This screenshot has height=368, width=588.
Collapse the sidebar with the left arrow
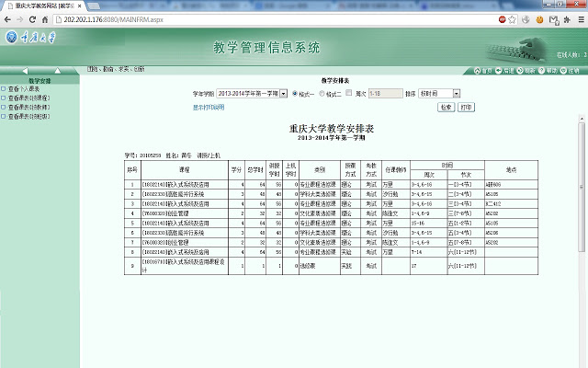tap(25, 71)
